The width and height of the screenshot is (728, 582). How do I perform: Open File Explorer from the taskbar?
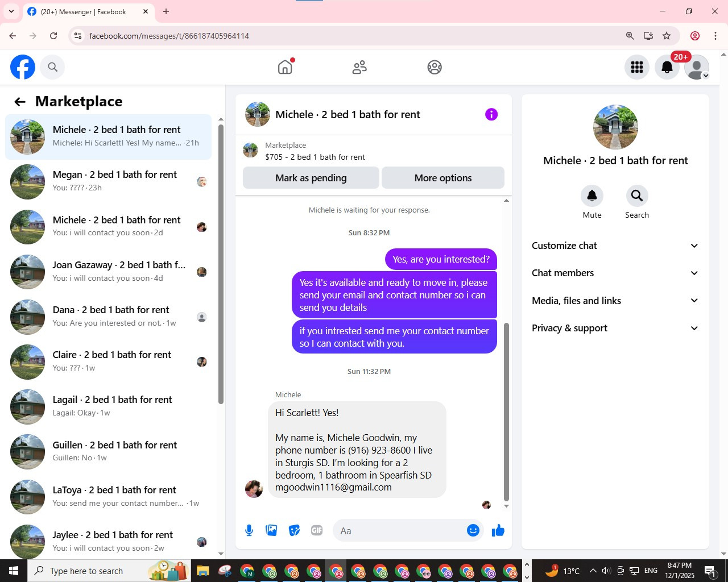203,571
